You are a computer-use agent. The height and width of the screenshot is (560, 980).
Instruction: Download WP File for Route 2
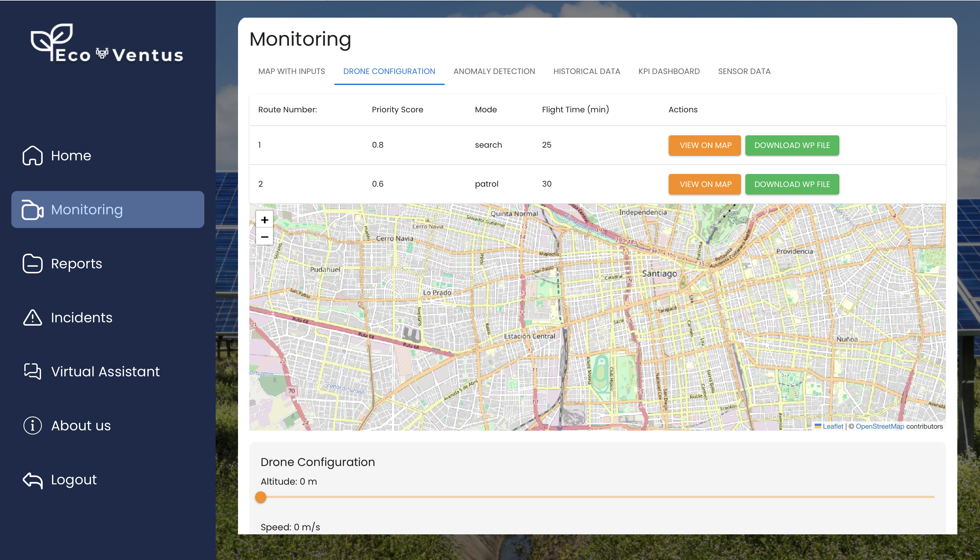(x=792, y=184)
